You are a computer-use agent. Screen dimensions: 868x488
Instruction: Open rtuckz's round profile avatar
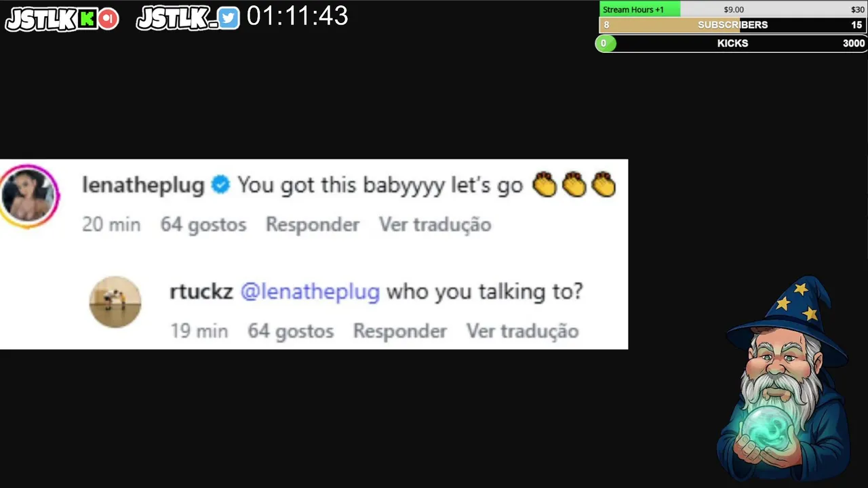115,302
